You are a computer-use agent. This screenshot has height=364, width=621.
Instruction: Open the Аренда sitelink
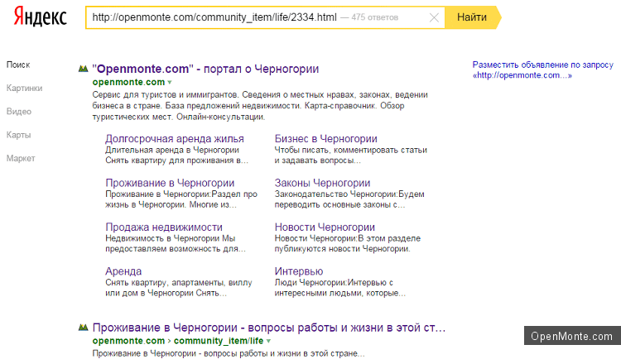pos(123,271)
